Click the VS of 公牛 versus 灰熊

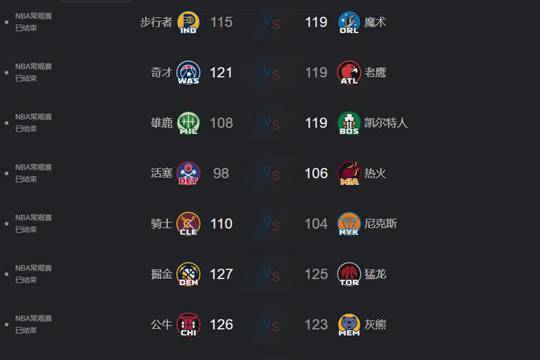[271, 325]
